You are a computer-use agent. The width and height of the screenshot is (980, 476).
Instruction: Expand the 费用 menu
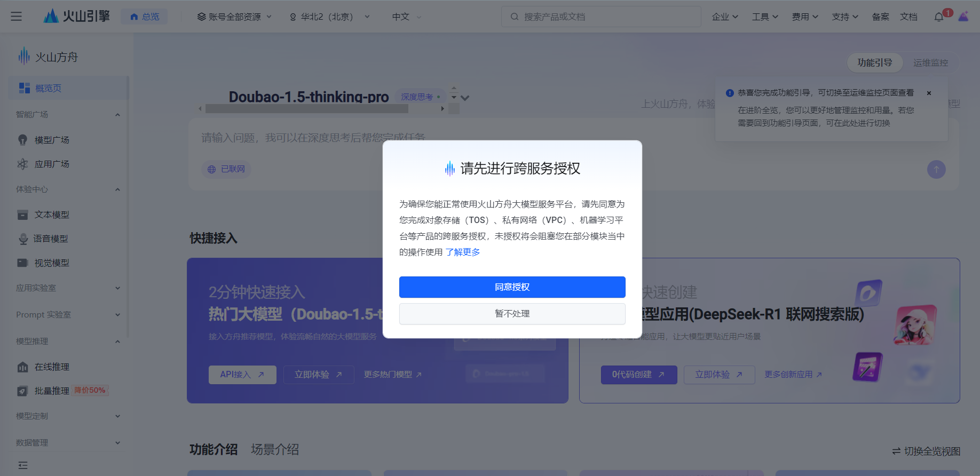click(805, 17)
